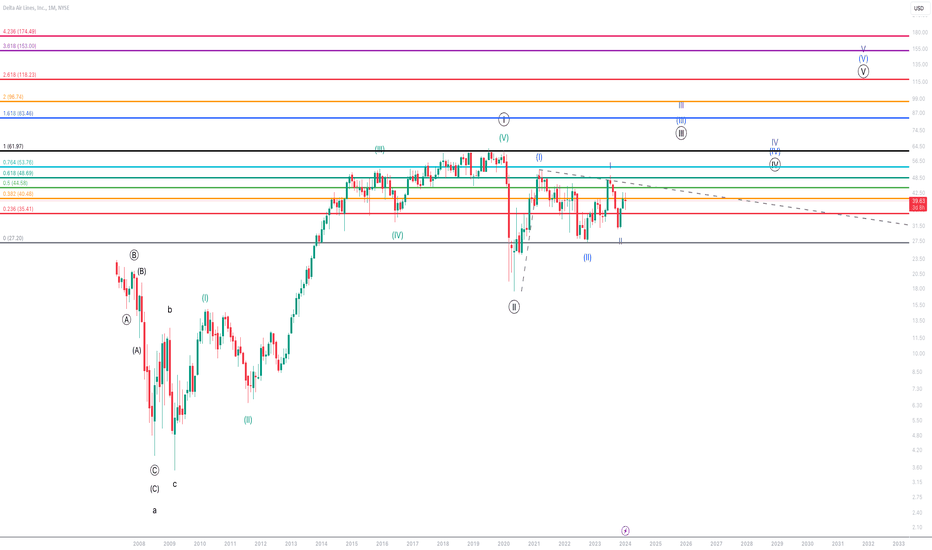
Task: Click the 180.00 price scale label
Action: (x=920, y=32)
